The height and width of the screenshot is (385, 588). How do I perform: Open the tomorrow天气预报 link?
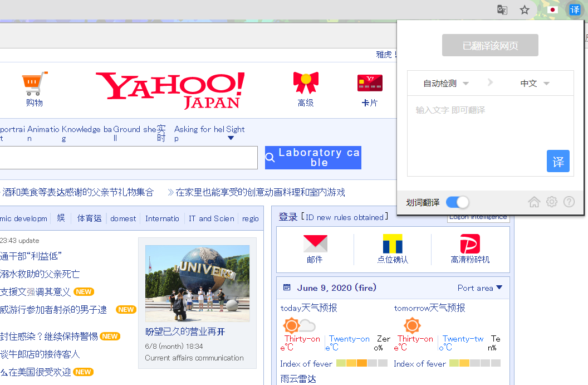(x=429, y=308)
